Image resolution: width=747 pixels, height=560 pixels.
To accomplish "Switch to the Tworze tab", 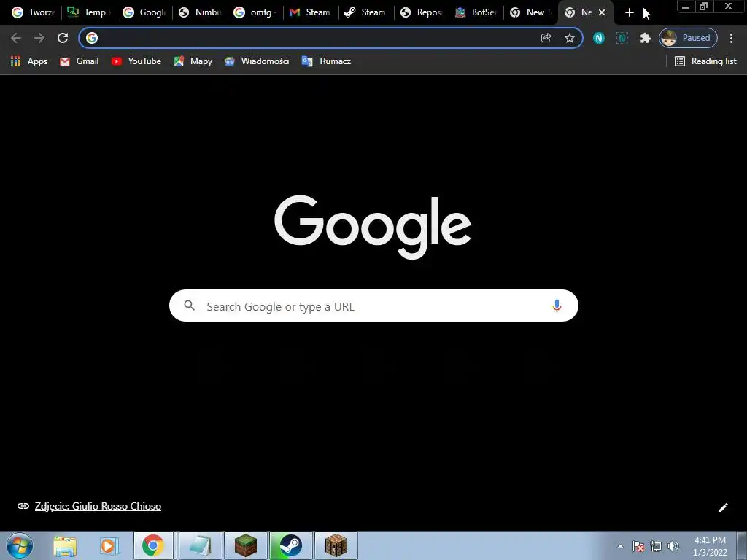I will tap(34, 12).
